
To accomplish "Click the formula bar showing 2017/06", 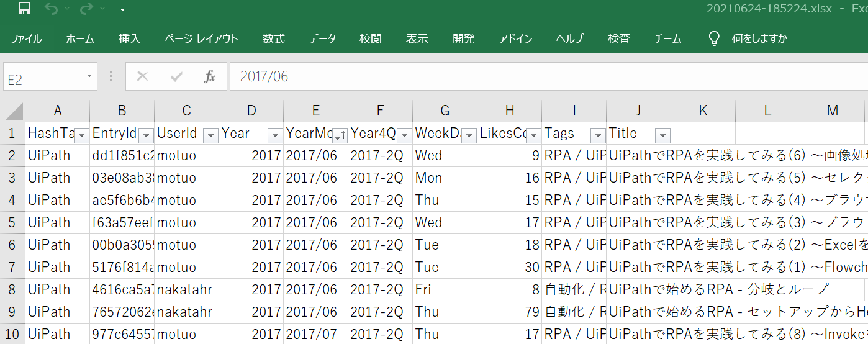I will (549, 77).
